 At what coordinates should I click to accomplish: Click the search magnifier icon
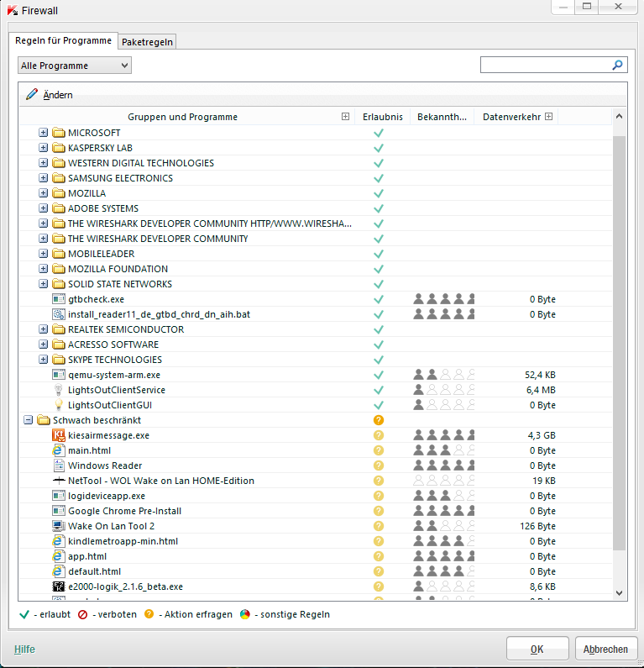pos(617,65)
